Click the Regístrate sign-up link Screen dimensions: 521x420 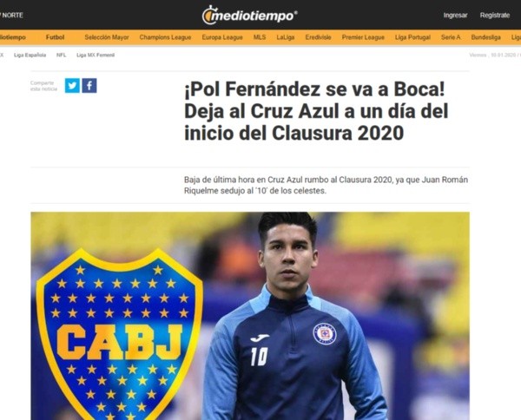[495, 16]
